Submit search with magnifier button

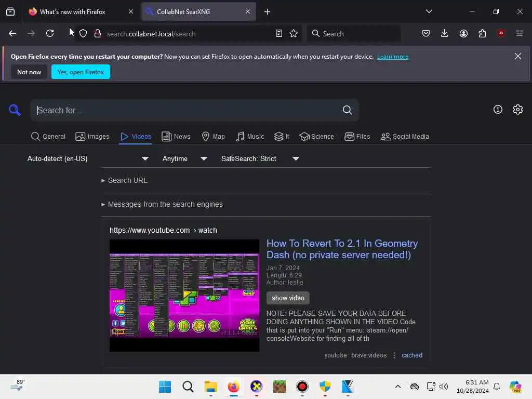coord(347,110)
